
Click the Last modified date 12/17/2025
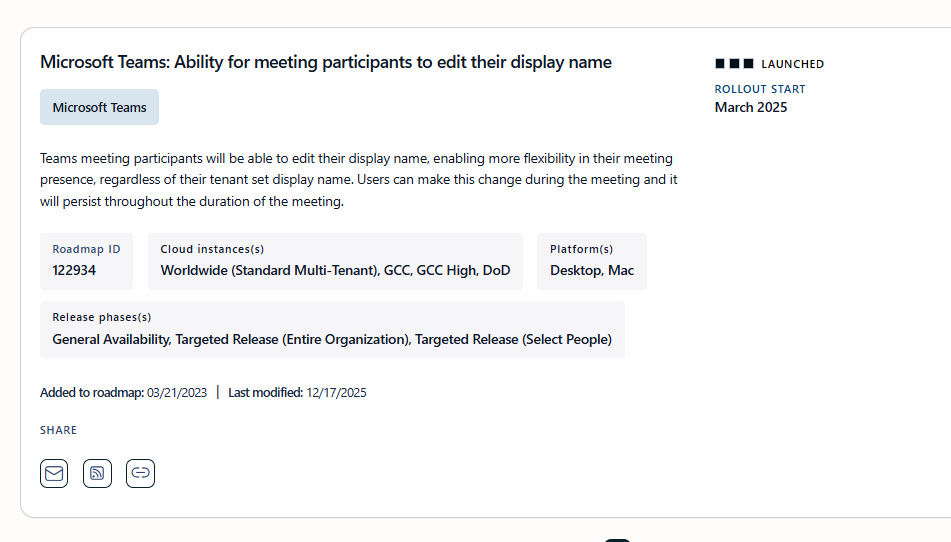click(x=336, y=393)
